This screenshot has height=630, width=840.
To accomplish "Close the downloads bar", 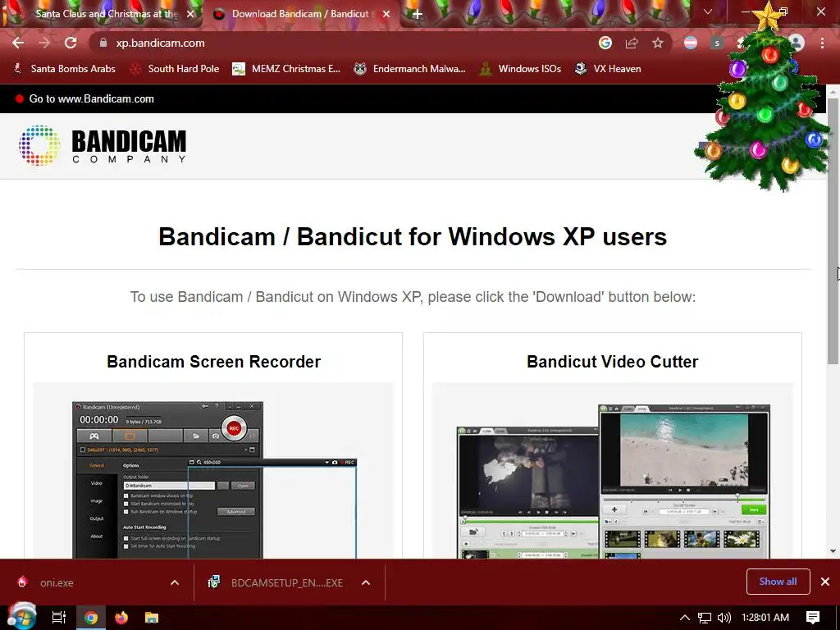I will 825,582.
